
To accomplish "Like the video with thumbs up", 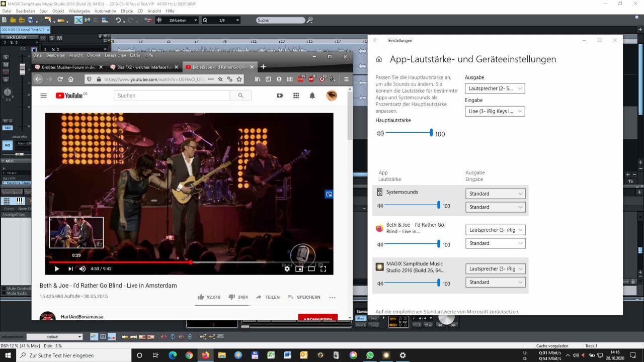I will (201, 297).
